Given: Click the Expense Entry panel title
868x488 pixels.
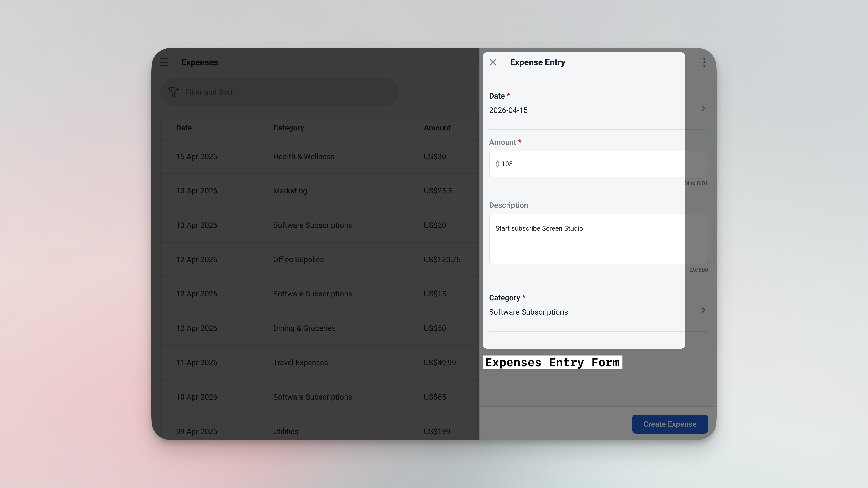Looking at the screenshot, I should point(538,62).
